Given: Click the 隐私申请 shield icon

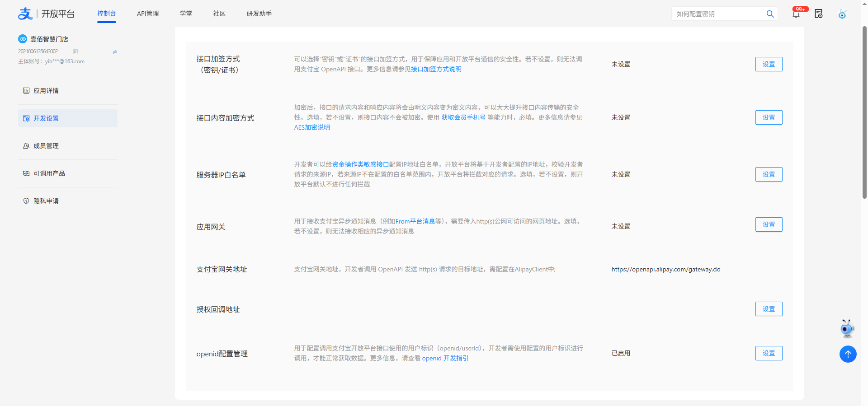Looking at the screenshot, I should tap(26, 201).
